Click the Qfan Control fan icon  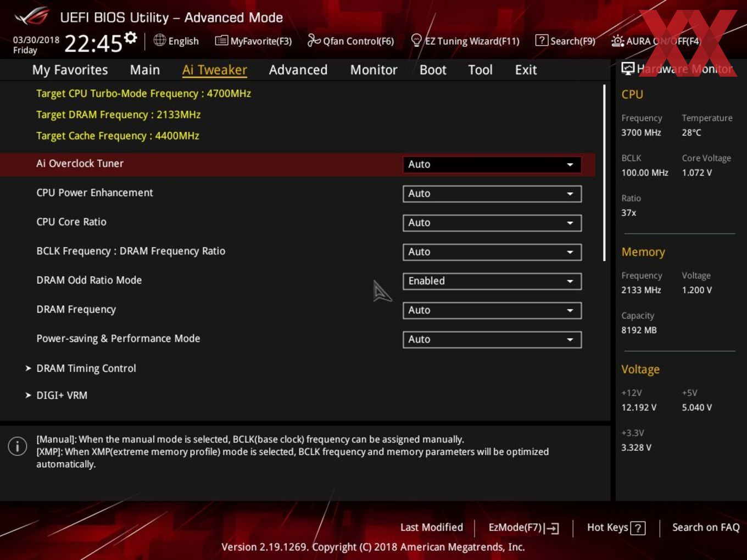[314, 40]
